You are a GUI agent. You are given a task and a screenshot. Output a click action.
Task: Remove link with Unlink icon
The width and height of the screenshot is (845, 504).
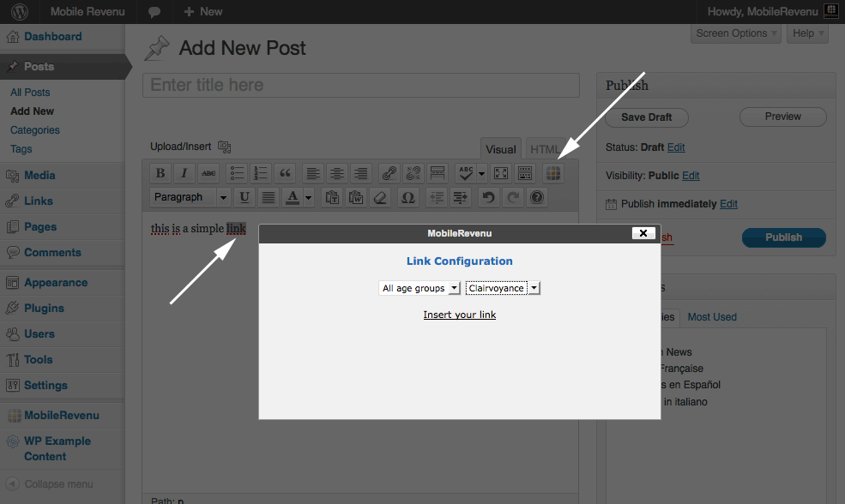[413, 173]
